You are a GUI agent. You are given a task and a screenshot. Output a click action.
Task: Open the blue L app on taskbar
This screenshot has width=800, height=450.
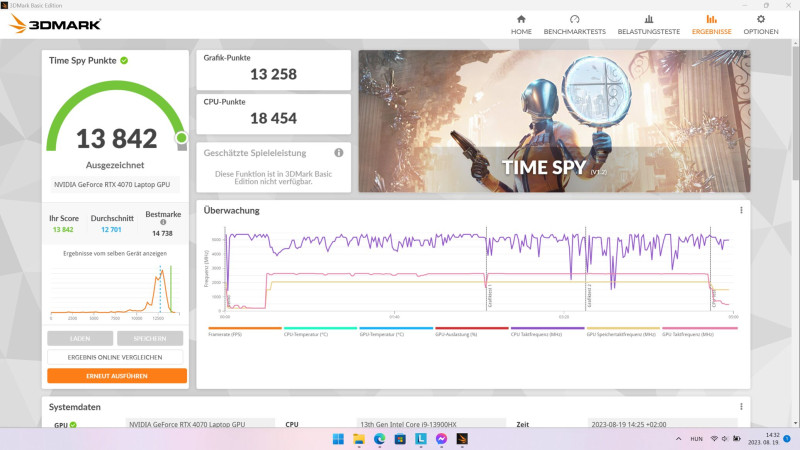tap(420, 439)
